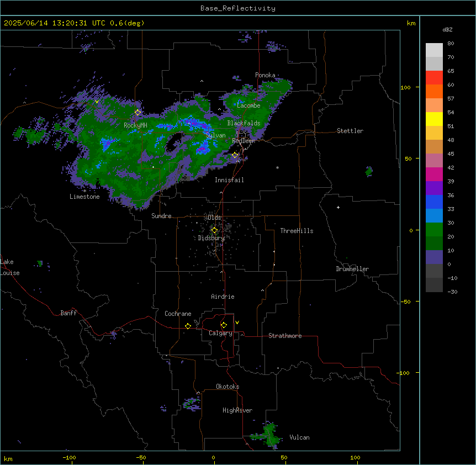Screen dimensions: 476x465
Task: Pick the slate-violet 0-10 dBZ legend swatch
Action: pos(434,257)
